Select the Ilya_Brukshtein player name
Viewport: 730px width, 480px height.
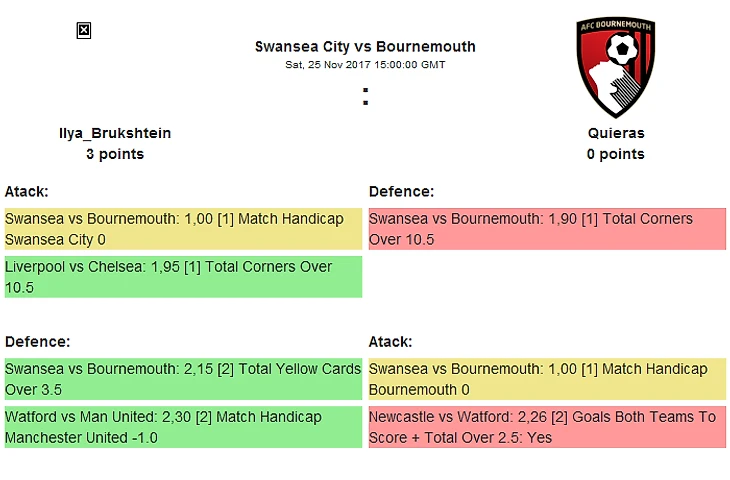[115, 133]
